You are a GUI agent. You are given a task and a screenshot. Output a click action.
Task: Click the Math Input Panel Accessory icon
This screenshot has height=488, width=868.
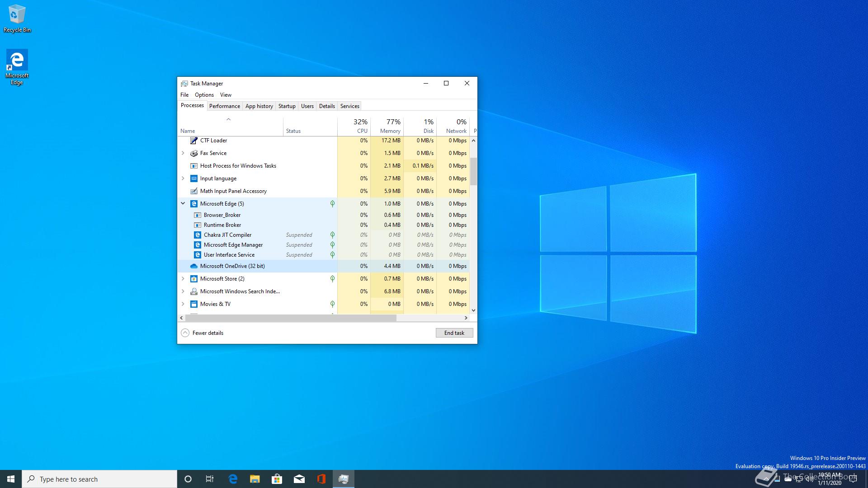(x=193, y=191)
